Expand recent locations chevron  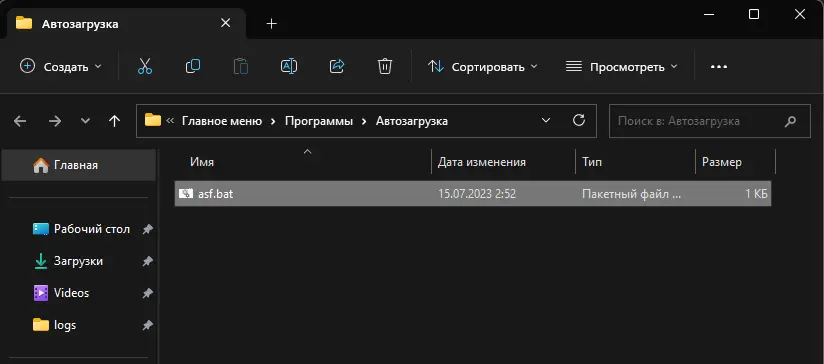coord(85,121)
